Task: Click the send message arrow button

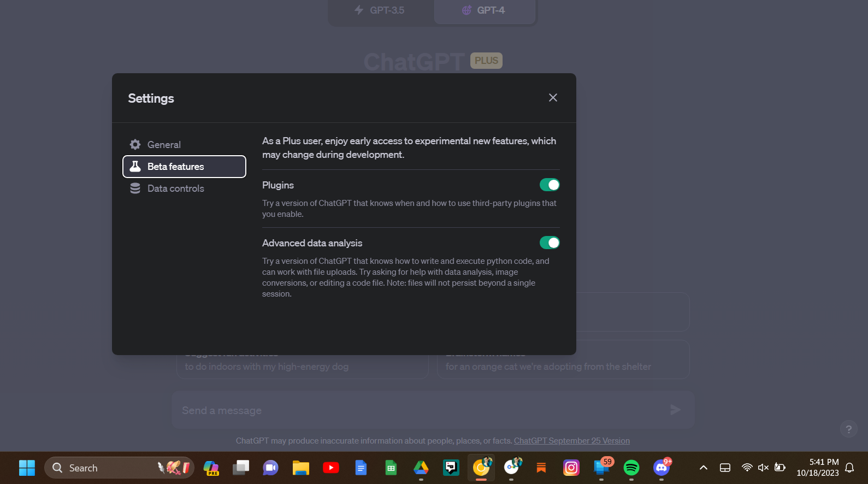Action: point(676,410)
